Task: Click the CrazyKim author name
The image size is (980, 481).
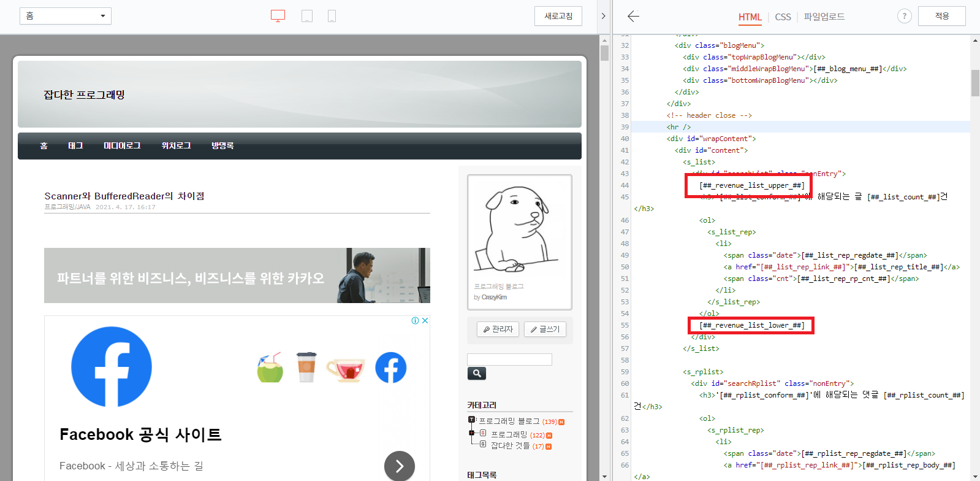Action: [x=494, y=298]
